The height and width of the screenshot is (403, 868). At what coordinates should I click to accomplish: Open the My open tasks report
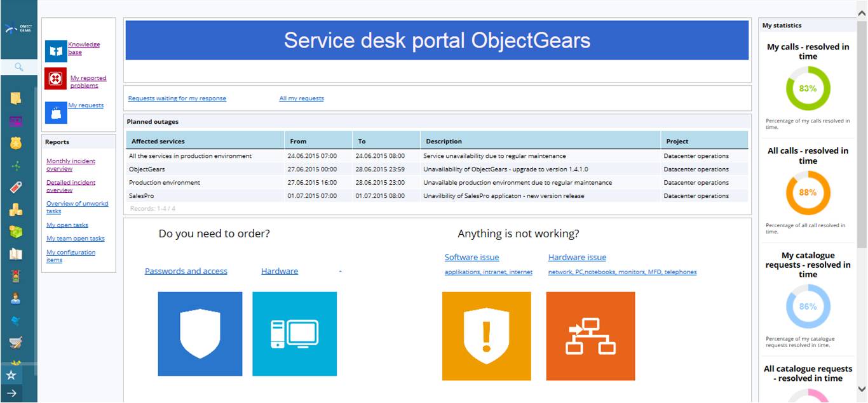(67, 225)
